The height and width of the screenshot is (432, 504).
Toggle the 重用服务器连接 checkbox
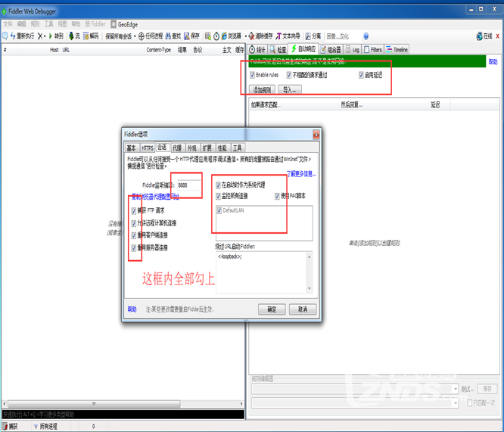(134, 248)
